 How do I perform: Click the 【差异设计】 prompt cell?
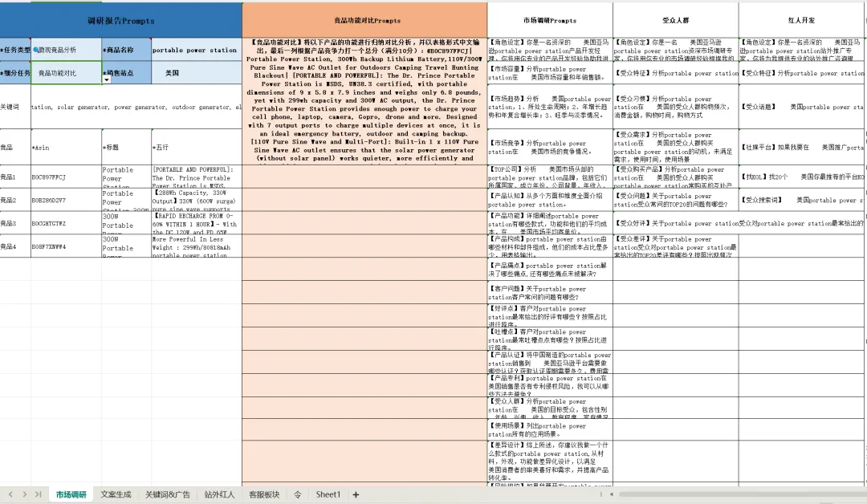click(550, 461)
